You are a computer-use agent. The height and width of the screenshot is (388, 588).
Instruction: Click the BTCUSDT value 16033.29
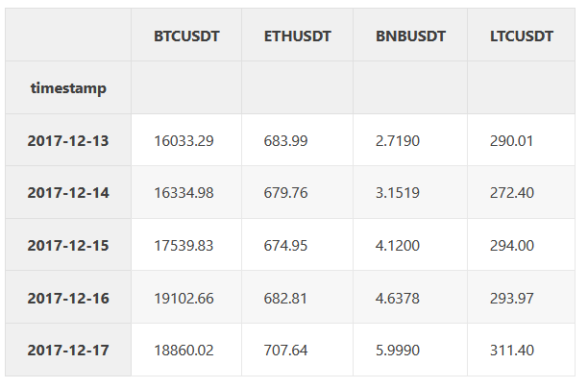184,141
